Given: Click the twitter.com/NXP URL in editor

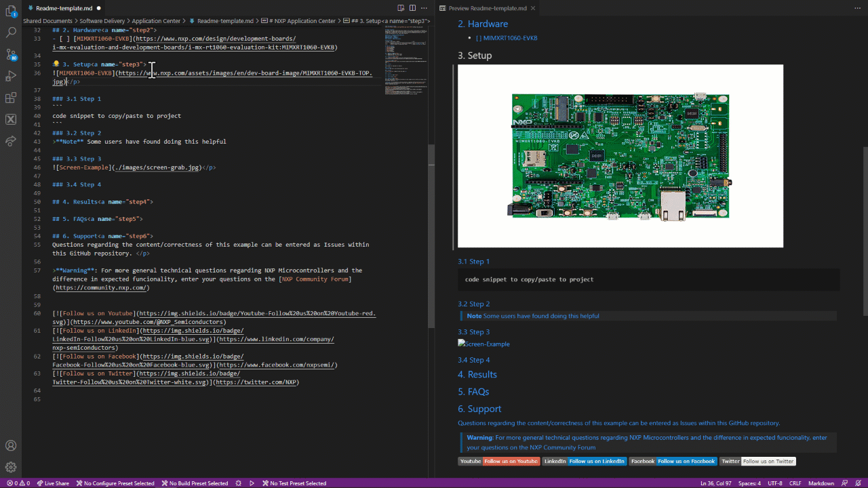Looking at the screenshot, I should (x=256, y=382).
